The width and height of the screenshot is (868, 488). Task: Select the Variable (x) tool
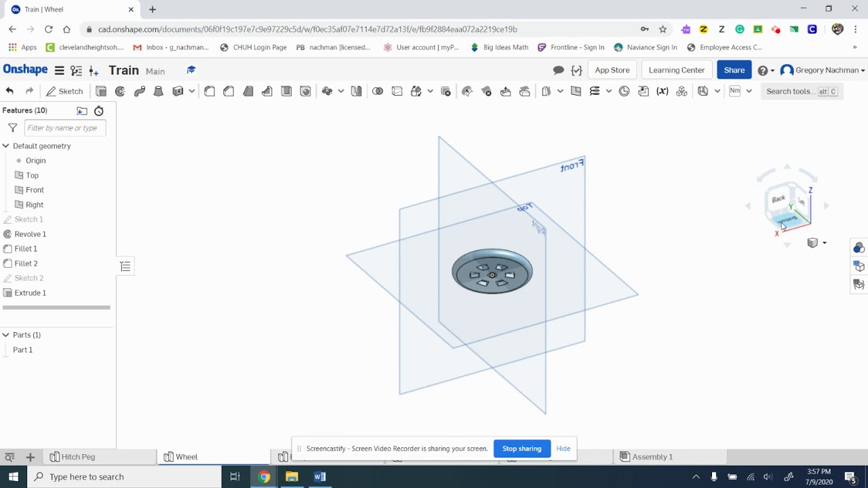(663, 91)
